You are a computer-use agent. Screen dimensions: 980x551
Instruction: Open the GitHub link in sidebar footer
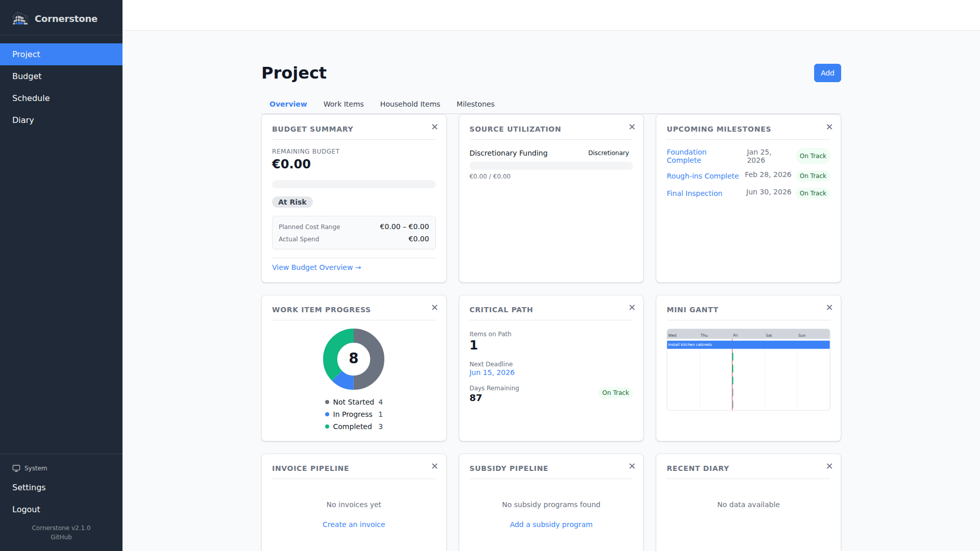[61, 537]
